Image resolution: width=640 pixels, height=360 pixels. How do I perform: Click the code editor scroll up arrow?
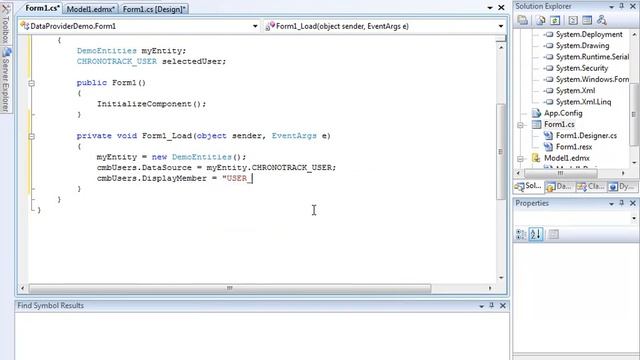click(x=501, y=47)
